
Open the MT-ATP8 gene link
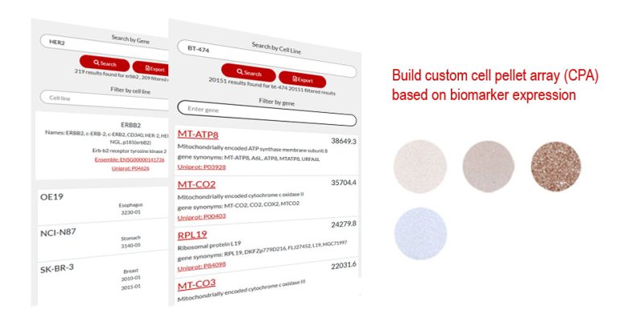tap(198, 134)
